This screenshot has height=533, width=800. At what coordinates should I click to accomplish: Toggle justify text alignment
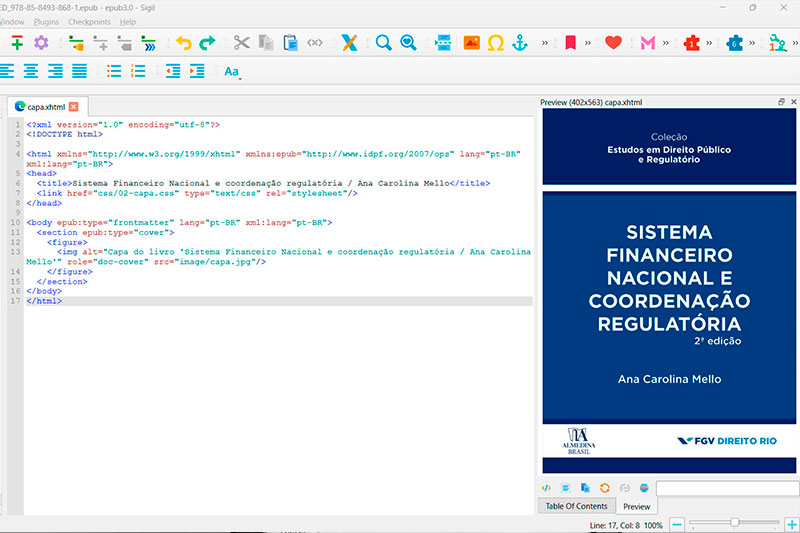tap(79, 71)
